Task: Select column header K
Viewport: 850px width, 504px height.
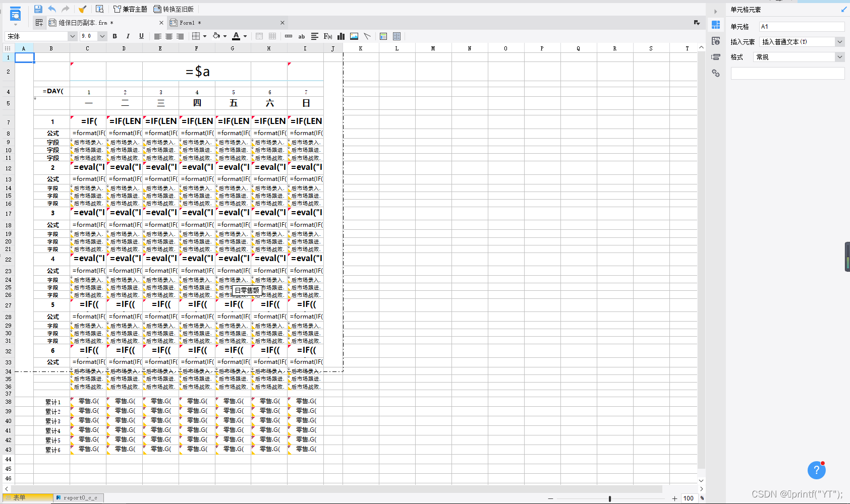Action: click(x=361, y=48)
